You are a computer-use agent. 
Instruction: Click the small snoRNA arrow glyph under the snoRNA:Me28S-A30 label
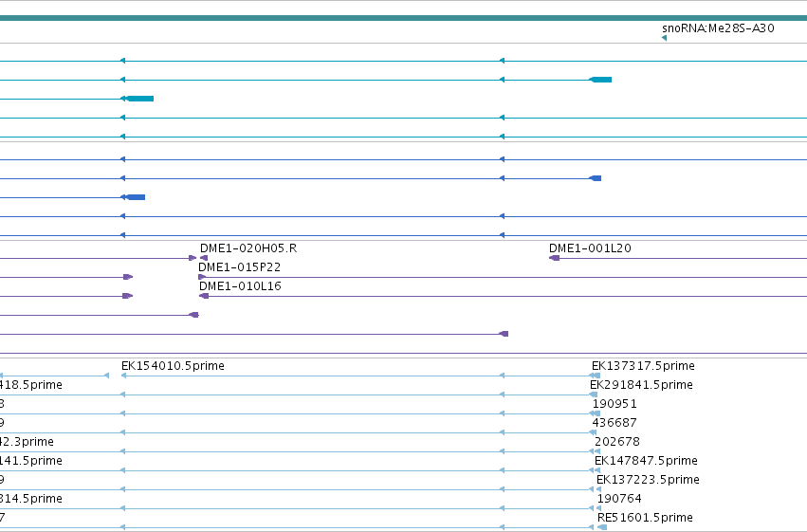point(665,38)
